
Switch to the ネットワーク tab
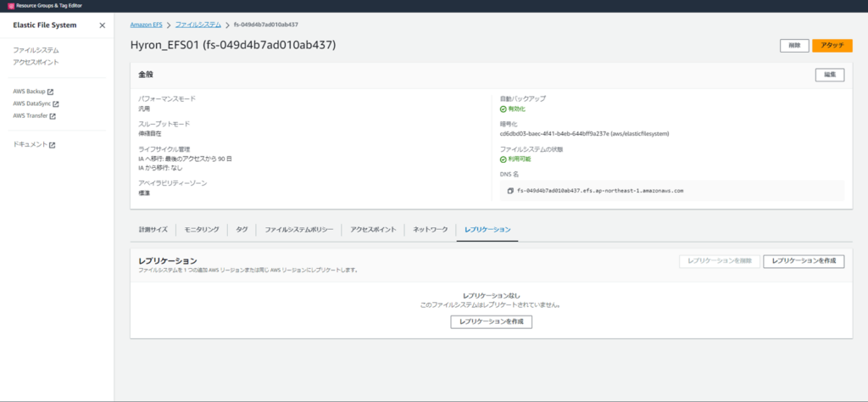(x=430, y=230)
